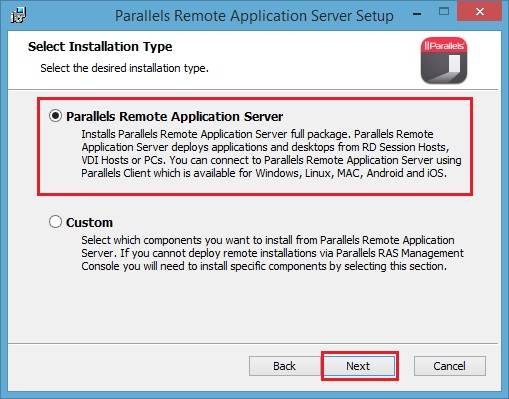Click the full package description paragraph
This screenshot has height=399, width=509.
(271, 154)
